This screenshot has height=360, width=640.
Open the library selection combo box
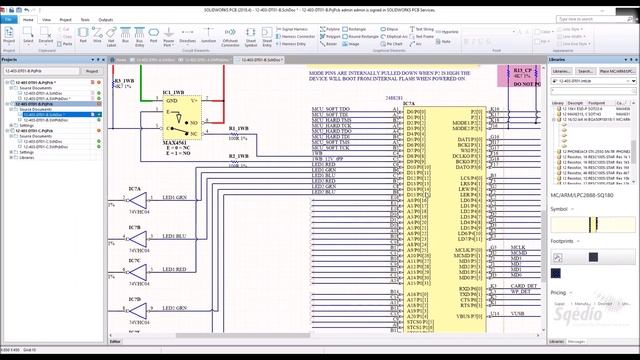pos(593,81)
